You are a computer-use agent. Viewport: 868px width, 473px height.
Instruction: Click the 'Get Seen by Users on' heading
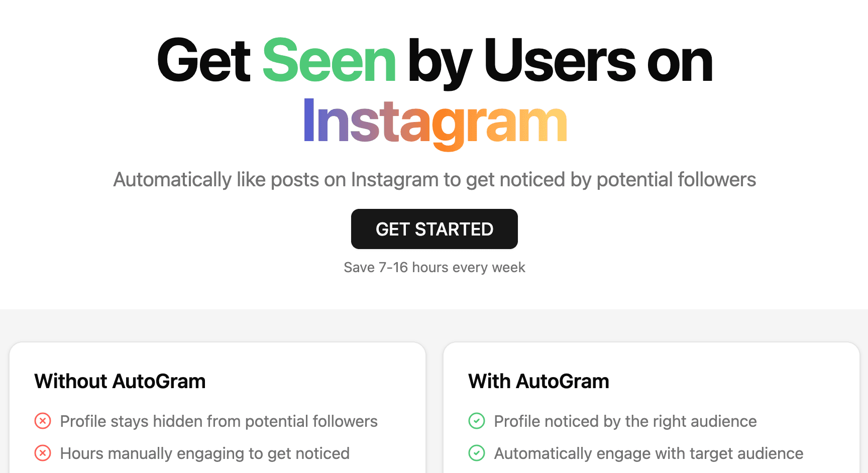coord(434,60)
